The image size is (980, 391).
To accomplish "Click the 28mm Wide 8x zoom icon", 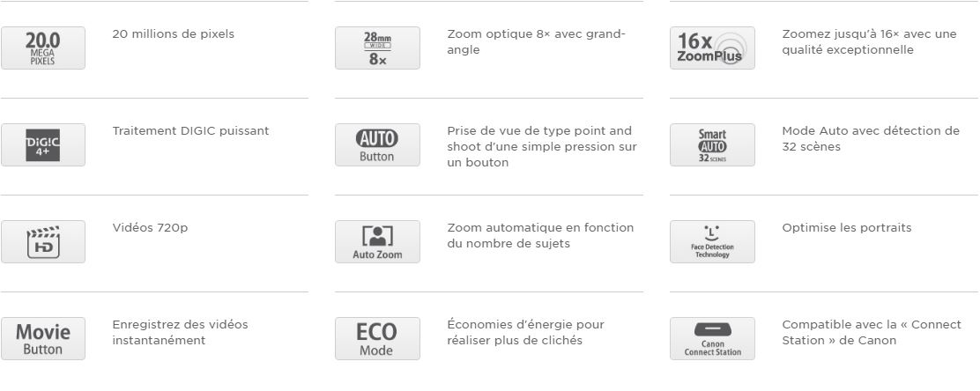I will click(x=377, y=48).
